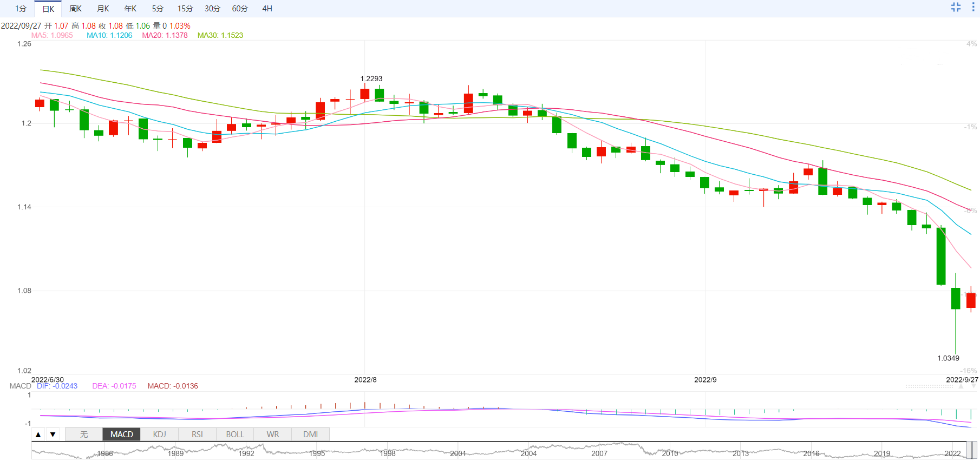The image size is (980, 474).
Task: Click the DIF: -0.0243 value
Action: pyautogui.click(x=57, y=386)
